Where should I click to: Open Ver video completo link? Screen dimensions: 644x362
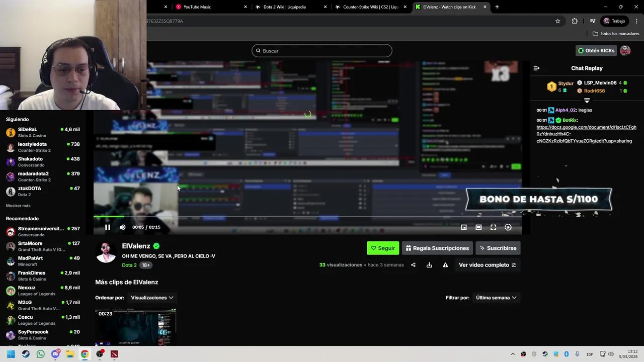tap(487, 265)
